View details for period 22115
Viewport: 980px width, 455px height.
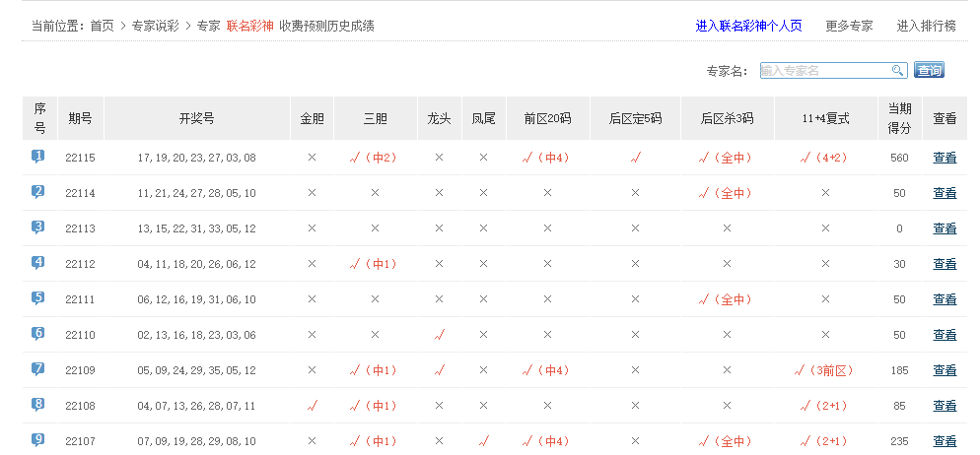(945, 158)
